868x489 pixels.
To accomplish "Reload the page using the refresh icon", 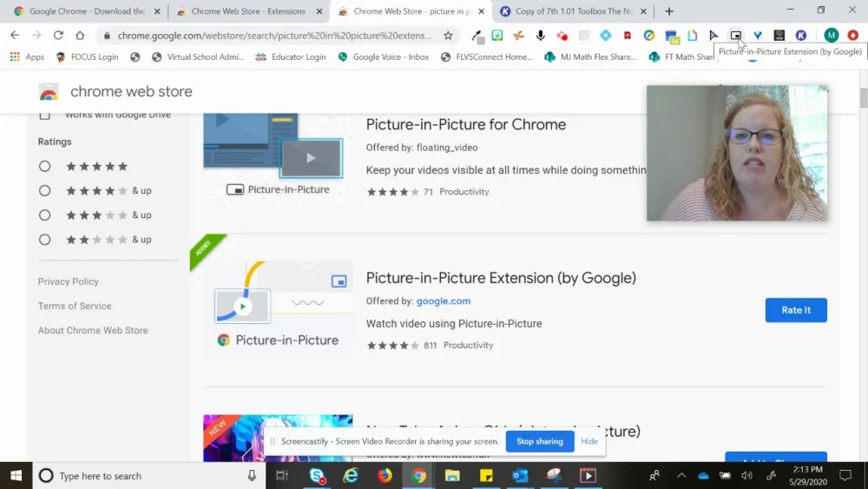I will pos(58,36).
